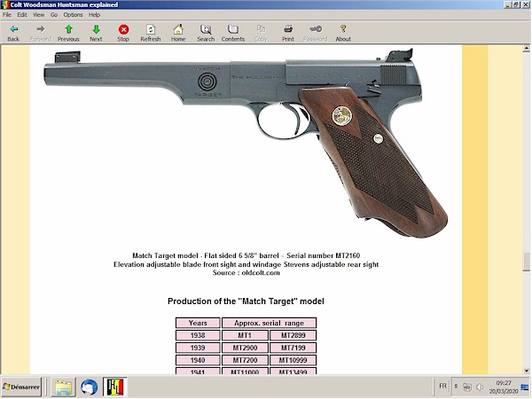Click the "Production of the Match Target model" heading

[246, 301]
